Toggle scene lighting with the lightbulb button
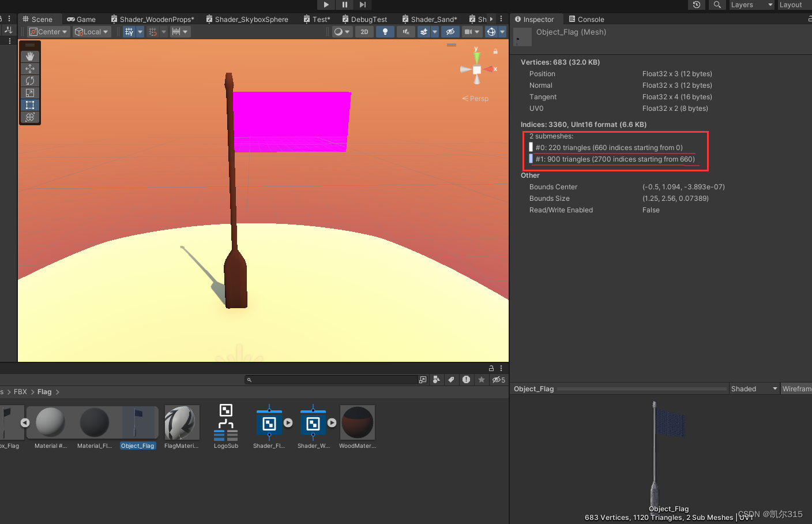This screenshot has height=524, width=812. (385, 32)
